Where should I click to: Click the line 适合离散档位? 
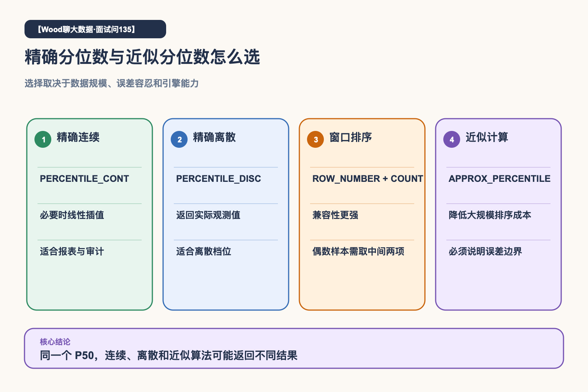point(204,252)
